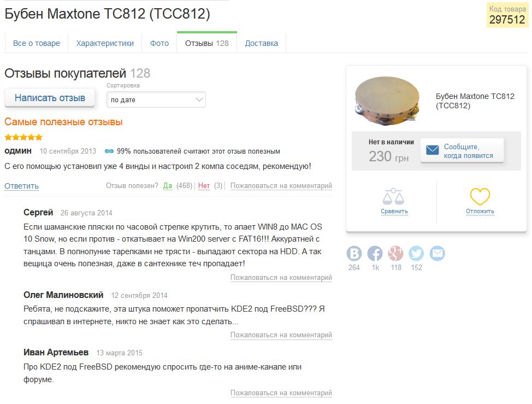Click the glasses icon beside 99% useful

(x=109, y=151)
